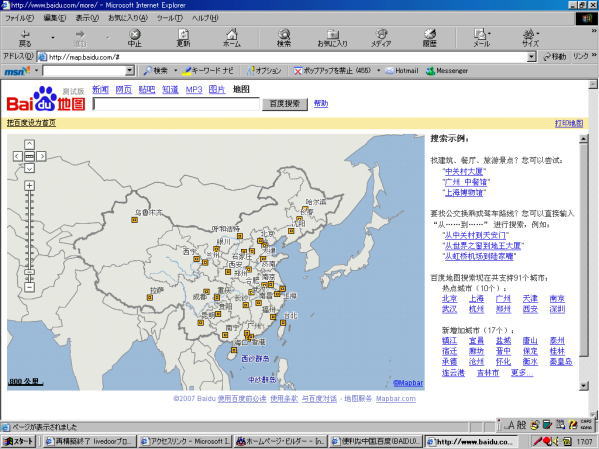
Task: Click the Taipei (台北) city marker
Action: (283, 323)
